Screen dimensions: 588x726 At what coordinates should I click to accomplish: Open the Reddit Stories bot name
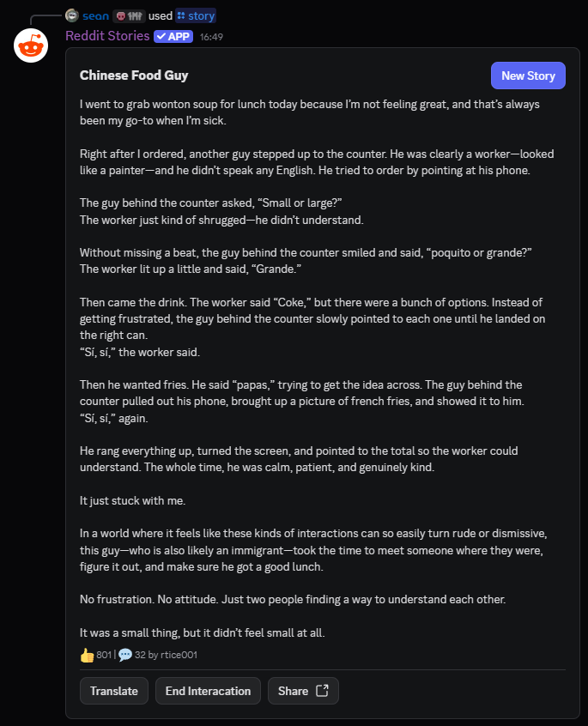pos(107,36)
